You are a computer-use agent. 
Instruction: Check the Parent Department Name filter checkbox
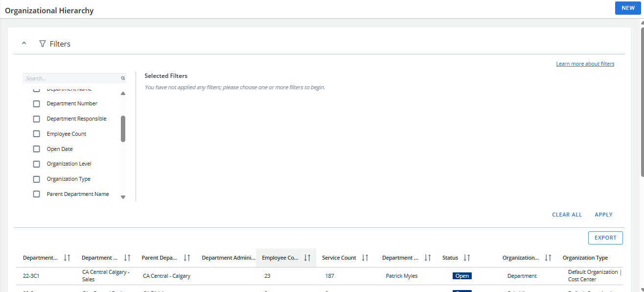pos(36,195)
